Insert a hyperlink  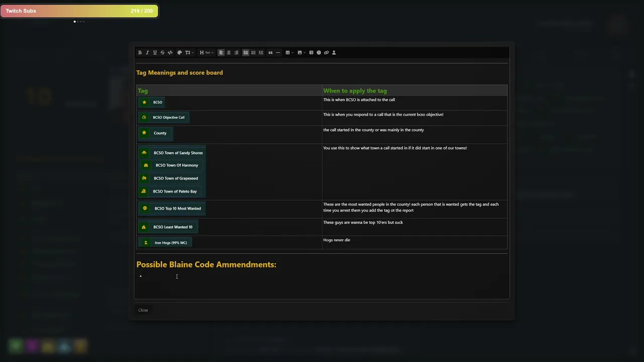326,52
